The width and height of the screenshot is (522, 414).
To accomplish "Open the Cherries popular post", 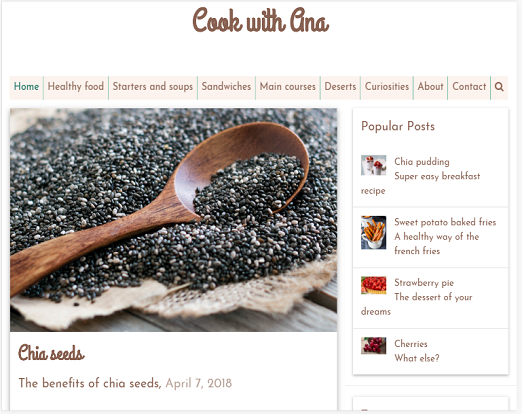I will click(411, 344).
